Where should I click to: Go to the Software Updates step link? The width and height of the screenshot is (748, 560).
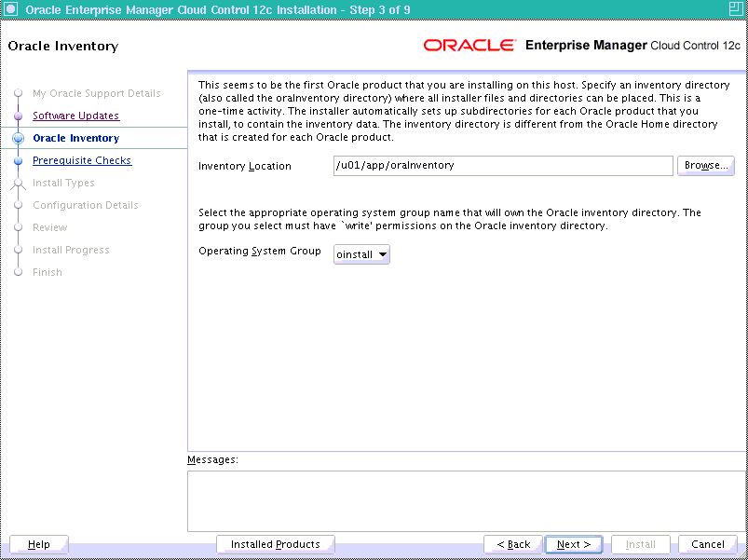click(x=75, y=116)
